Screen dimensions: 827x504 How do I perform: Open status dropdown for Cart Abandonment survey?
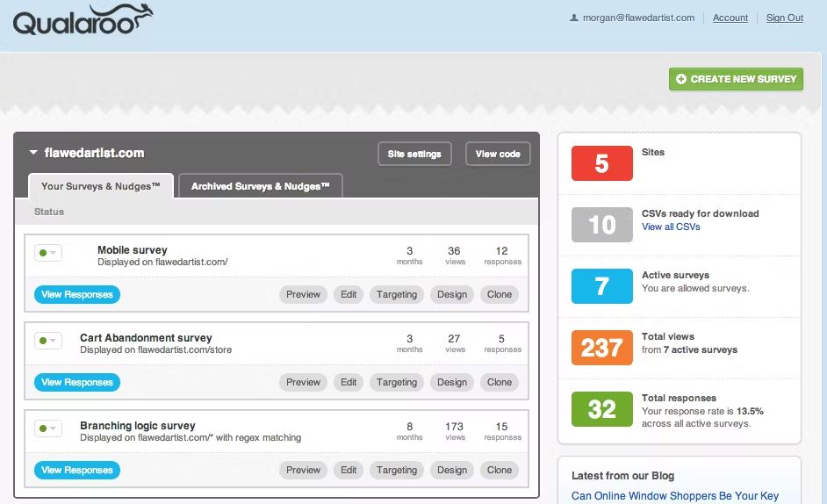(x=48, y=341)
